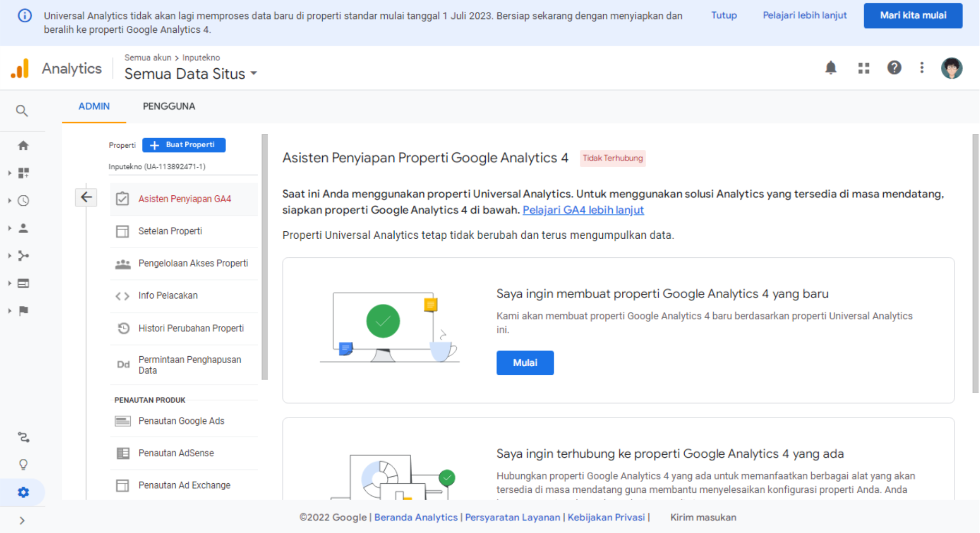Open Pelajari lebih lanjut banner link

pyautogui.click(x=804, y=15)
